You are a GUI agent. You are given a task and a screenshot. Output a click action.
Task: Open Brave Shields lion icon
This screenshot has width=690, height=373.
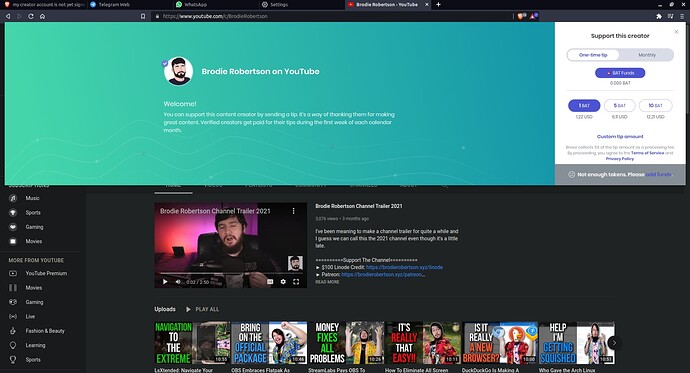[x=521, y=16]
